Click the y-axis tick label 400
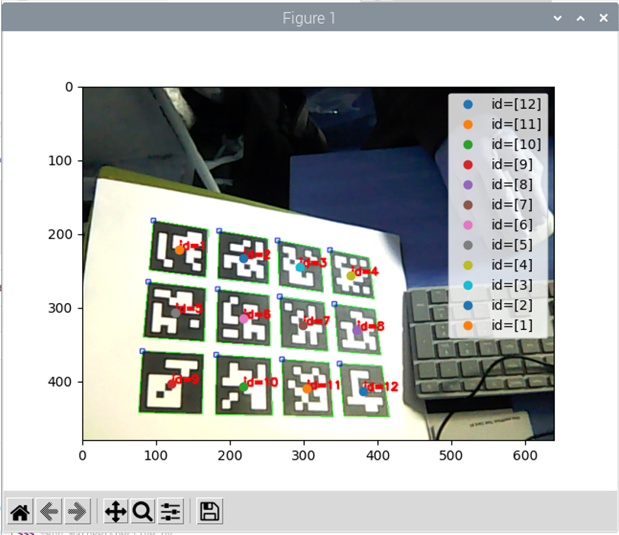This screenshot has width=619, height=535. pyautogui.click(x=60, y=382)
